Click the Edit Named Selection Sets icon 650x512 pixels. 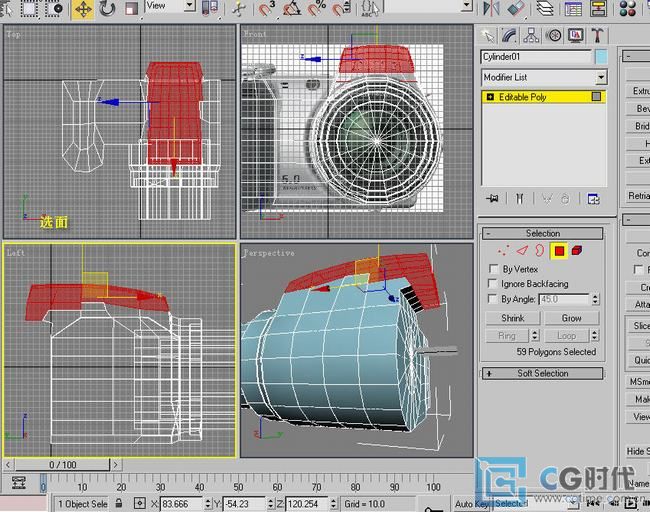click(370, 8)
